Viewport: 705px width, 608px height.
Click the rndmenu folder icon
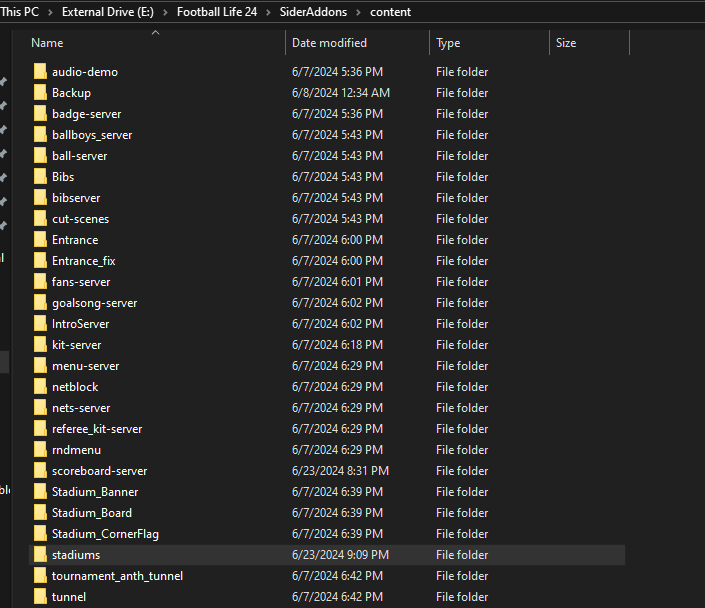tap(40, 449)
